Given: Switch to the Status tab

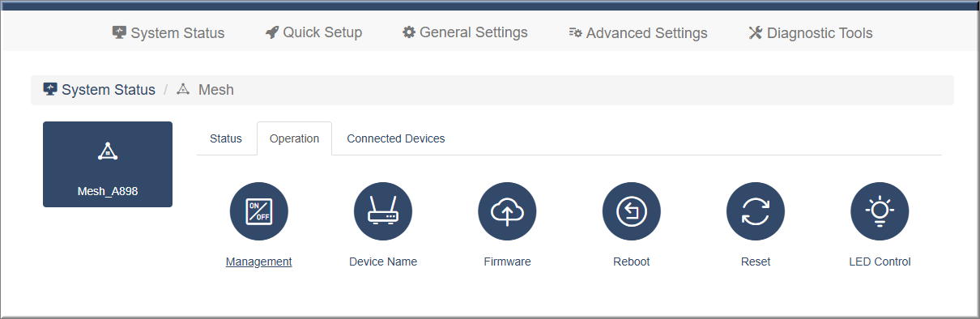Looking at the screenshot, I should (x=226, y=138).
